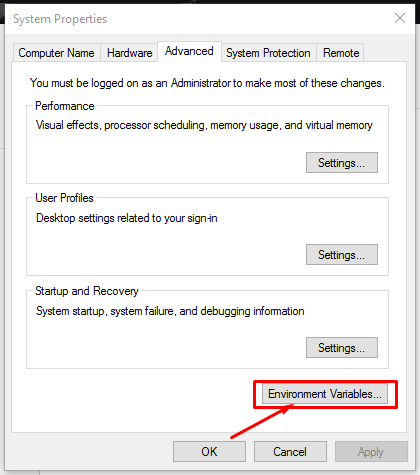Close the System Properties dialog
Image resolution: width=420 pixels, height=475 pixels.
400,18
